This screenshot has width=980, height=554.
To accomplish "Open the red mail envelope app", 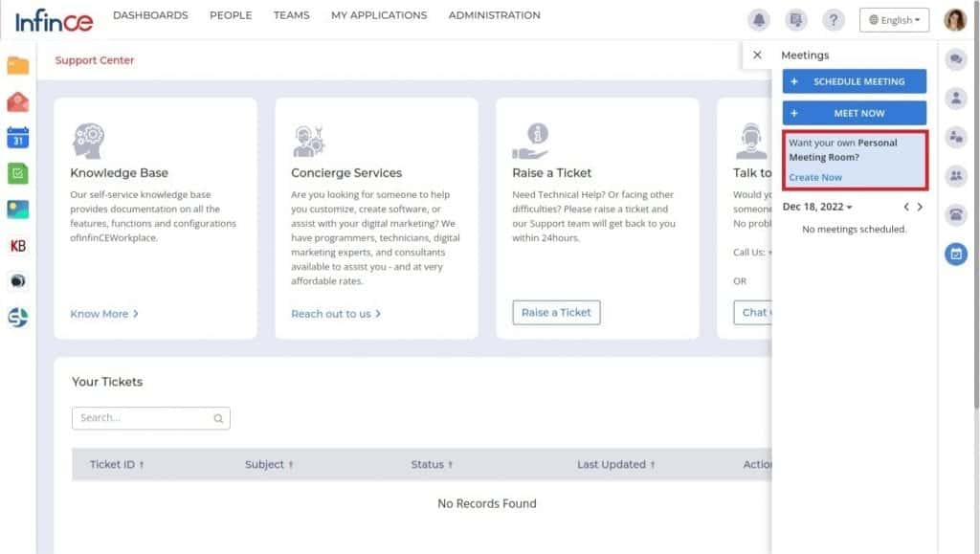I will 18,101.
